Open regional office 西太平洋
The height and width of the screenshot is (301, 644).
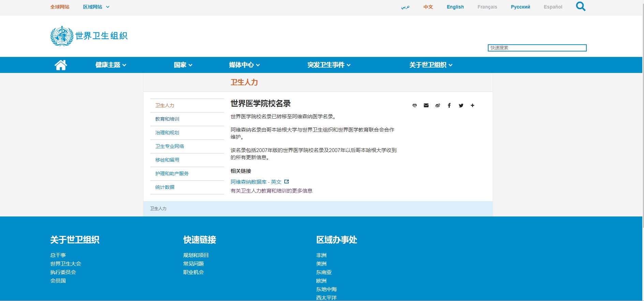(x=326, y=298)
